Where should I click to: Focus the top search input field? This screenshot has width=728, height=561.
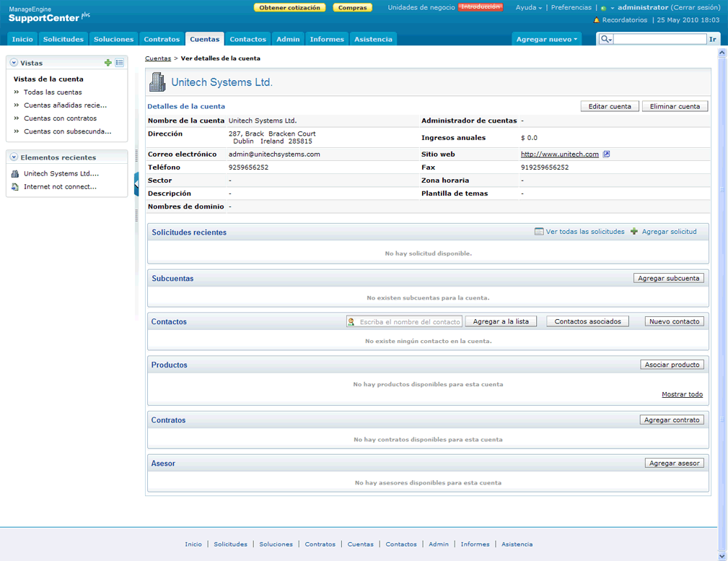(659, 39)
